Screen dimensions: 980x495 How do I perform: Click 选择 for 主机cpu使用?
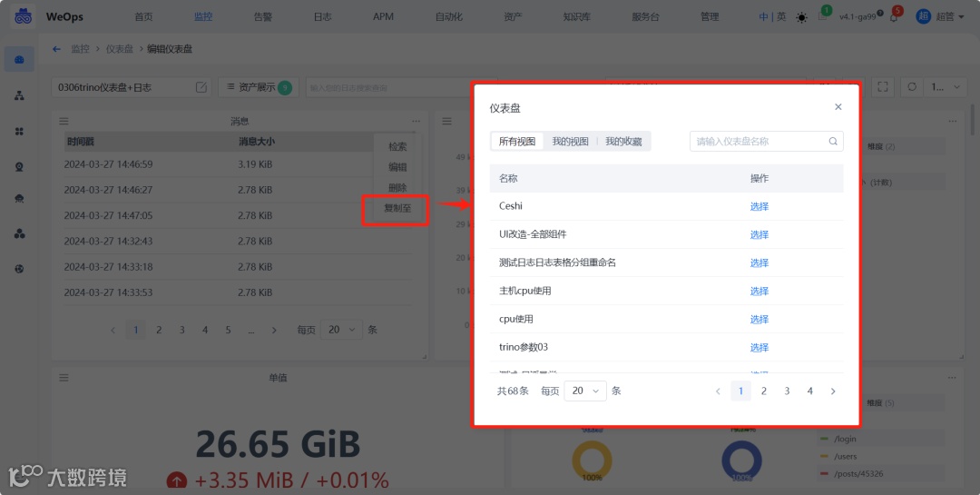tap(759, 291)
